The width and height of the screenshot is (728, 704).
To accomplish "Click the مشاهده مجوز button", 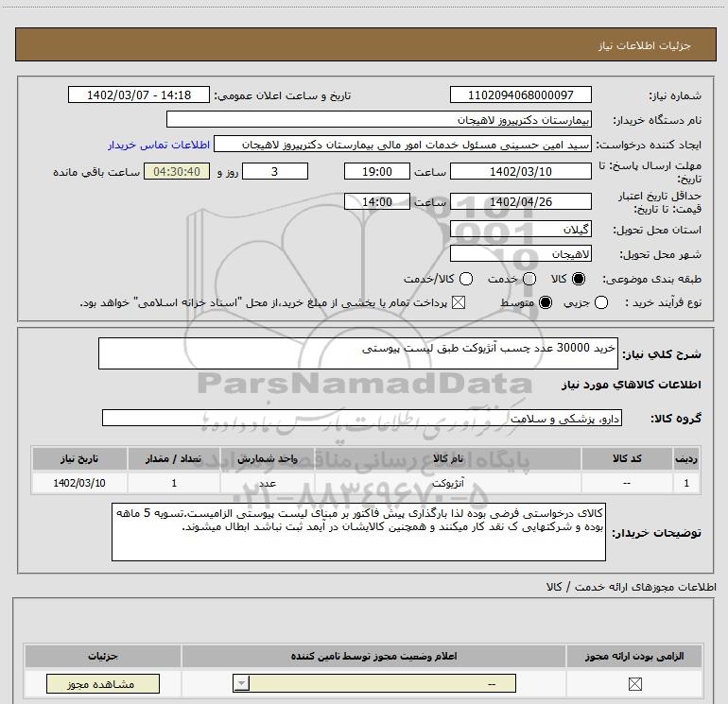I will click(103, 683).
